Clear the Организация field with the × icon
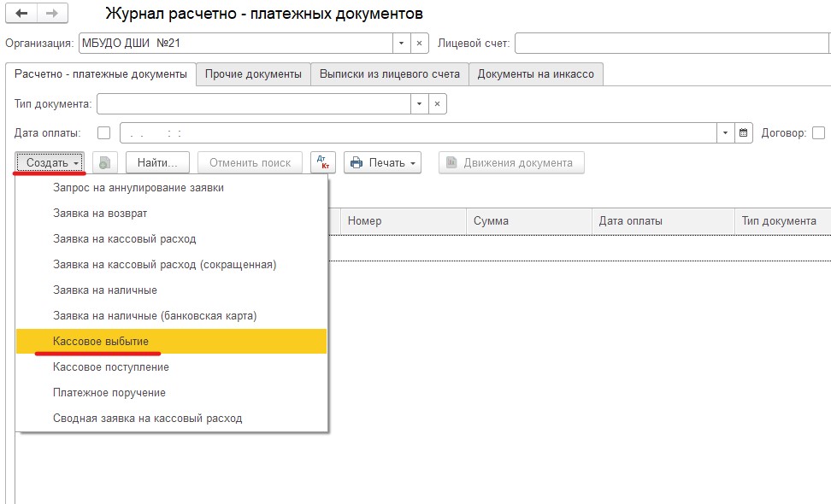831x504 pixels. point(418,41)
